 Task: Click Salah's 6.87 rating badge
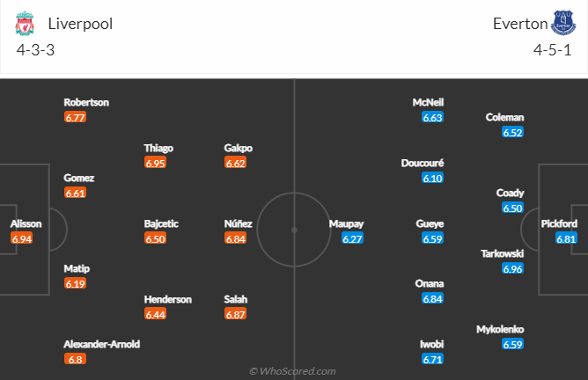tap(236, 314)
